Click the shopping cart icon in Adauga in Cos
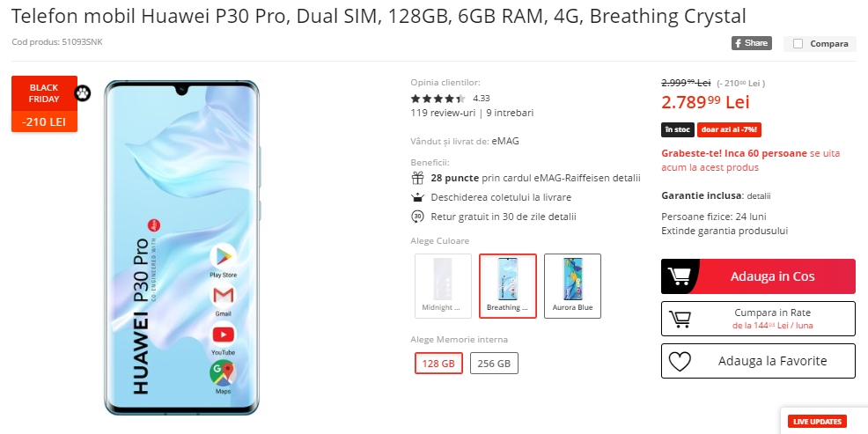Image resolution: width=868 pixels, height=434 pixels. [x=679, y=276]
